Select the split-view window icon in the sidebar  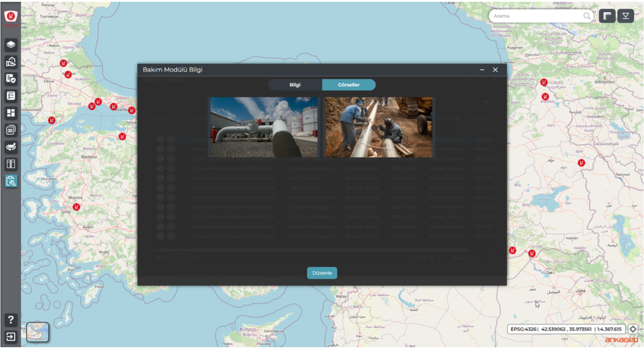point(11,164)
